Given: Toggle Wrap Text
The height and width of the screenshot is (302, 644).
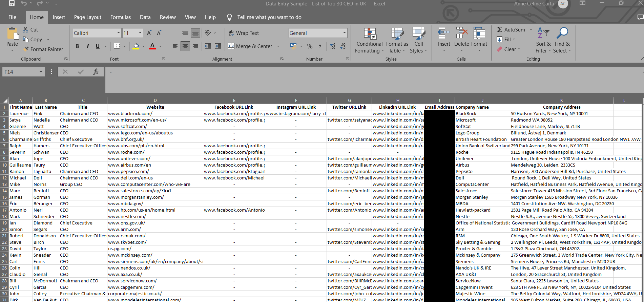Looking at the screenshot, I should tap(244, 33).
